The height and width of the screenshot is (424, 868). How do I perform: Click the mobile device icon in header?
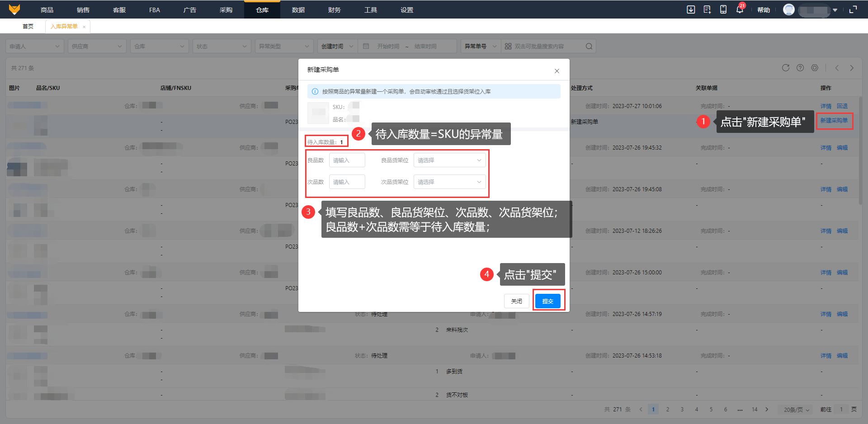723,9
